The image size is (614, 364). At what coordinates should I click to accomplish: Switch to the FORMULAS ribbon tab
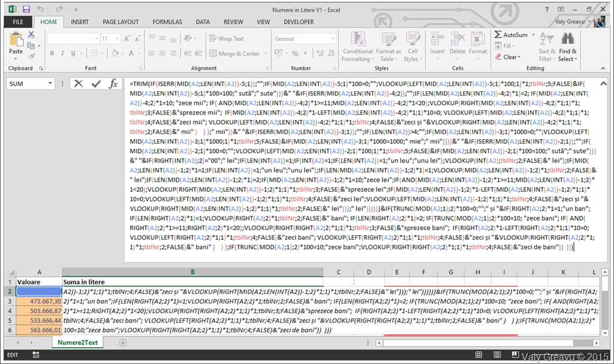(x=167, y=22)
